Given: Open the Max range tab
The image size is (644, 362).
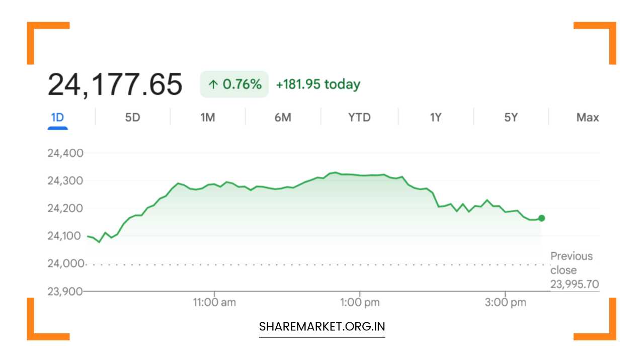Looking at the screenshot, I should [x=588, y=118].
